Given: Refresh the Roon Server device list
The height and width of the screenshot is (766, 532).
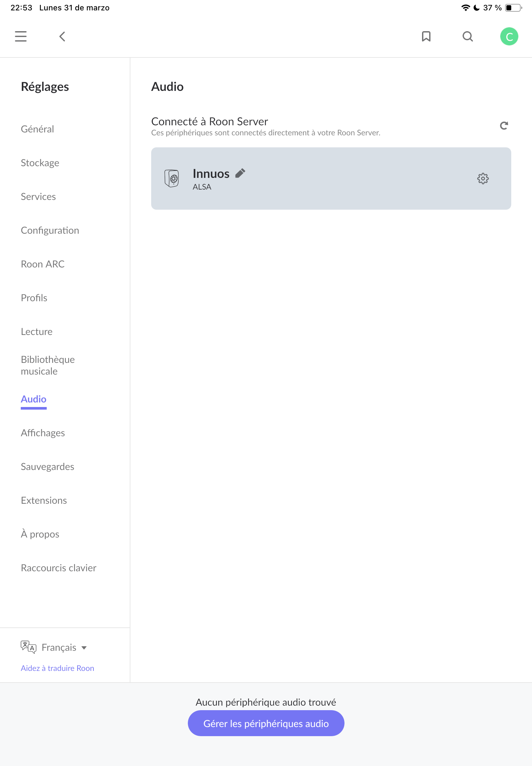Looking at the screenshot, I should 504,125.
